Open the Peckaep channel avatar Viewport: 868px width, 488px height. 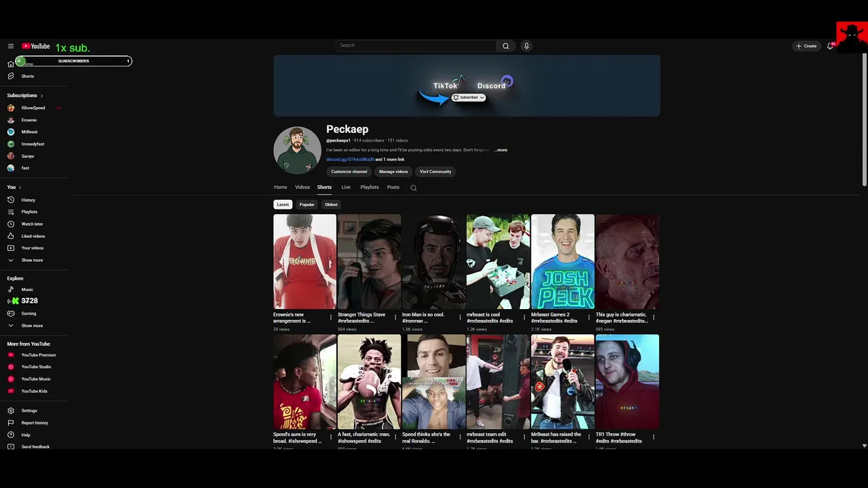pyautogui.click(x=297, y=150)
